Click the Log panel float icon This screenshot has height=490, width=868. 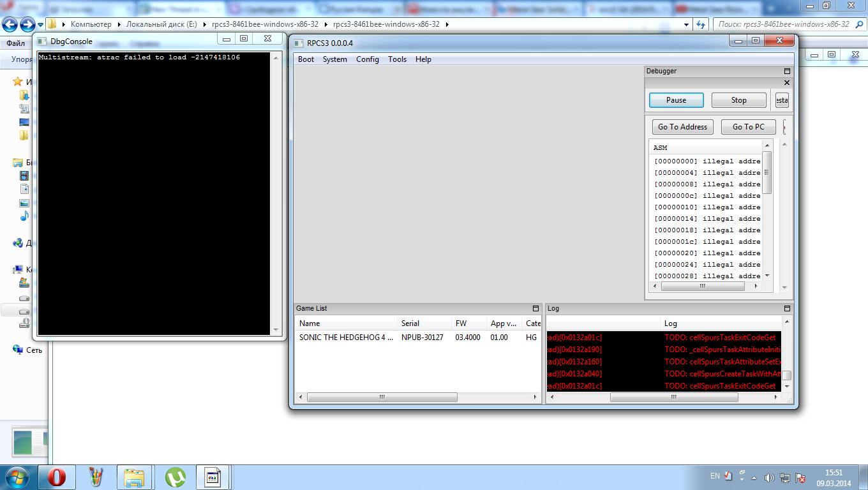click(x=787, y=309)
